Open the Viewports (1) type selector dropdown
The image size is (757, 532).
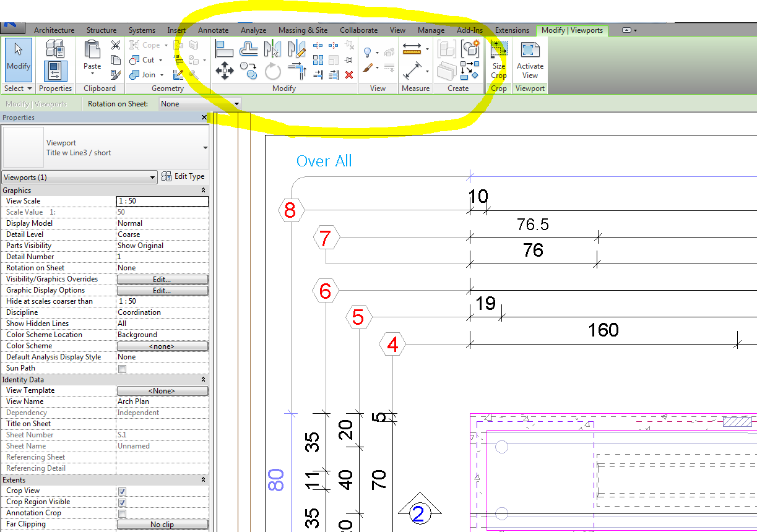[x=153, y=177]
